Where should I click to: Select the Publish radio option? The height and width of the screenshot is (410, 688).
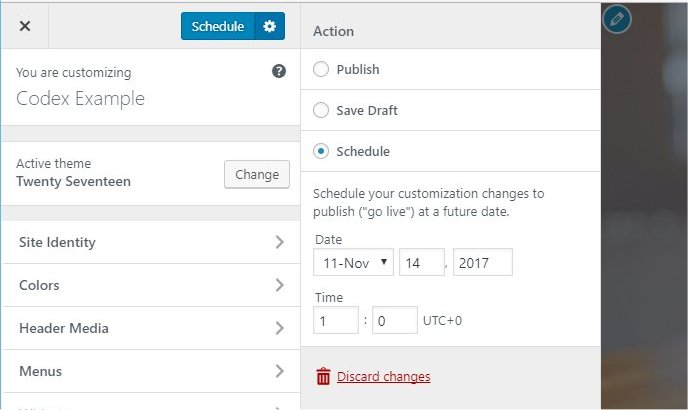pyautogui.click(x=321, y=70)
